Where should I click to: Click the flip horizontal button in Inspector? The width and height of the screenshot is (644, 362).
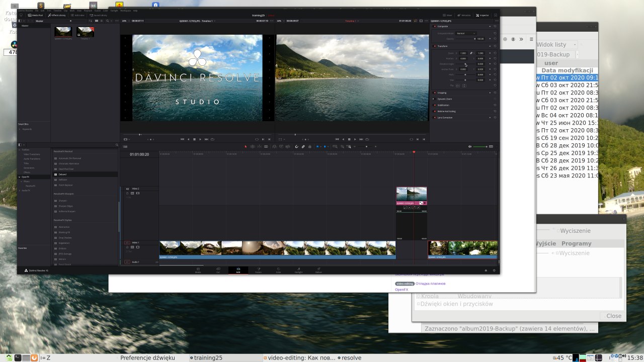tap(458, 85)
